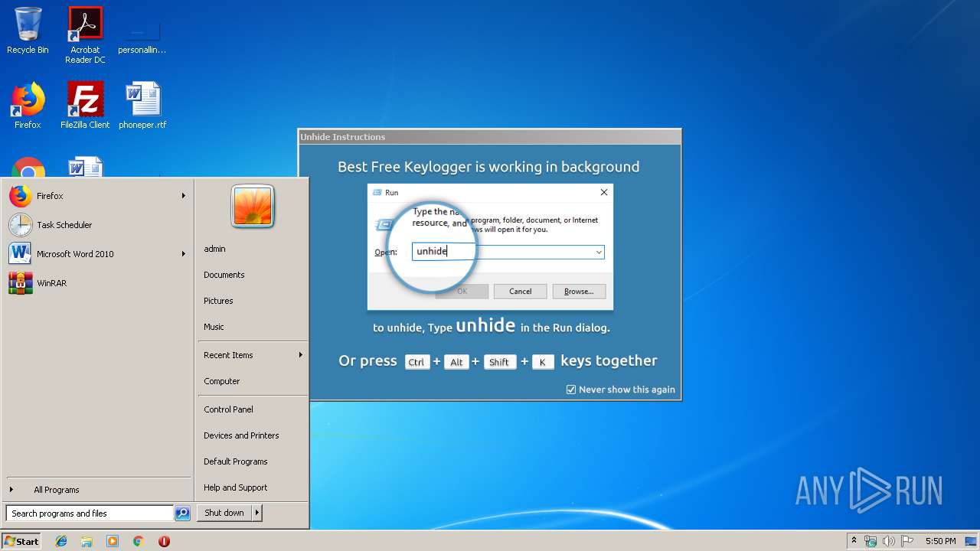Click Open field showing unhide

point(508,252)
